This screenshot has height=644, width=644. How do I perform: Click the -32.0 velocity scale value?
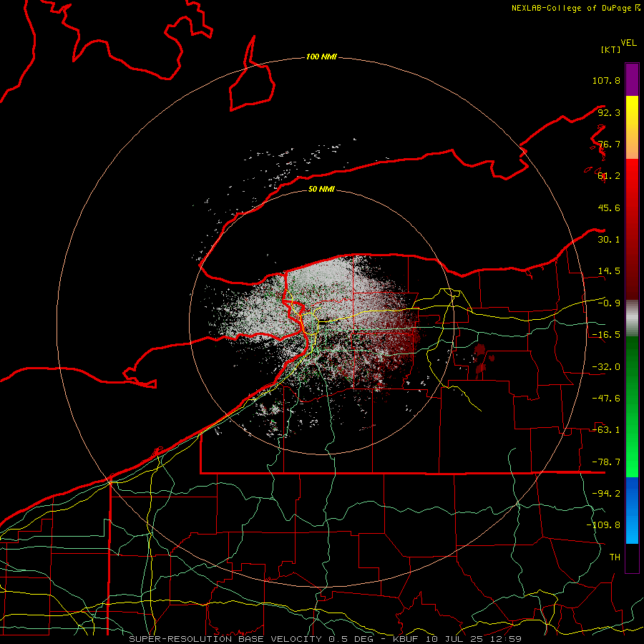click(606, 367)
